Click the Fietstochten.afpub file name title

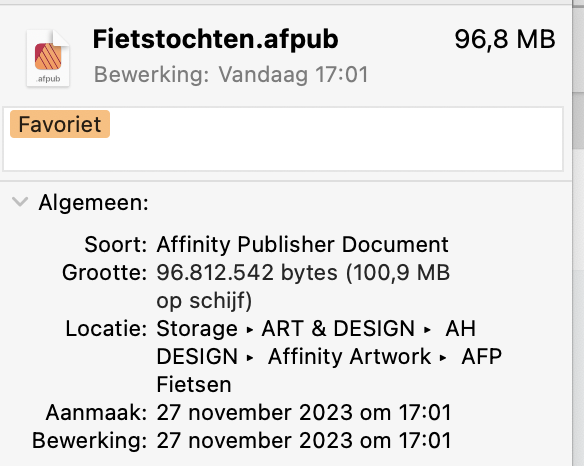(215, 39)
